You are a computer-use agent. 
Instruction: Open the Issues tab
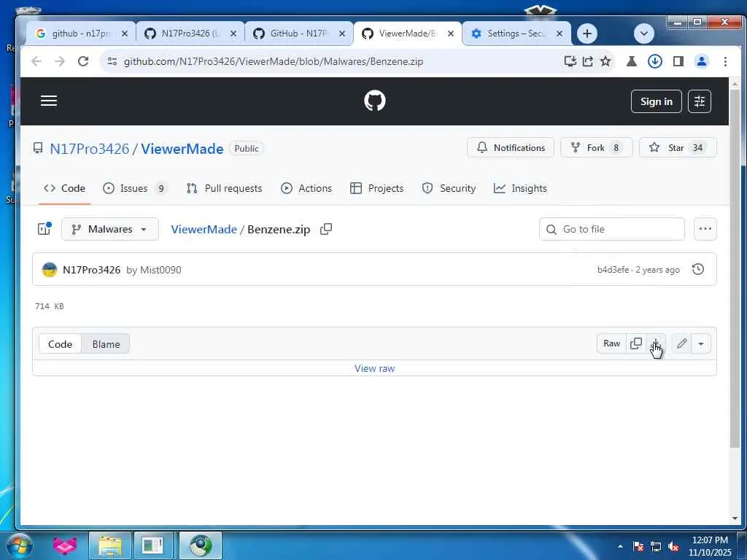134,188
